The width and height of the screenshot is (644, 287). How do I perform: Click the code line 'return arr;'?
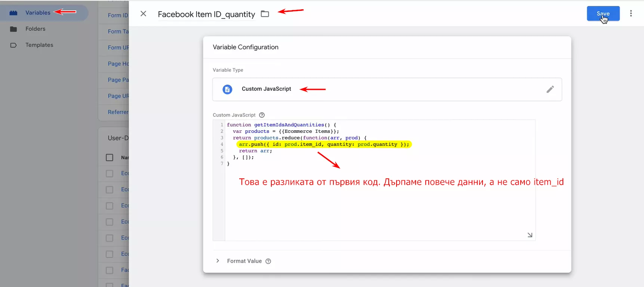pos(256,151)
